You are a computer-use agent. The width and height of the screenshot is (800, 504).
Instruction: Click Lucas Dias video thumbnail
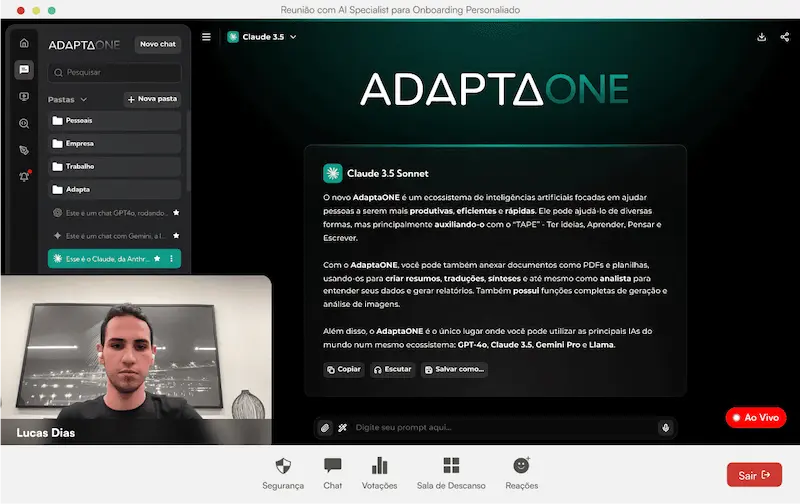136,360
